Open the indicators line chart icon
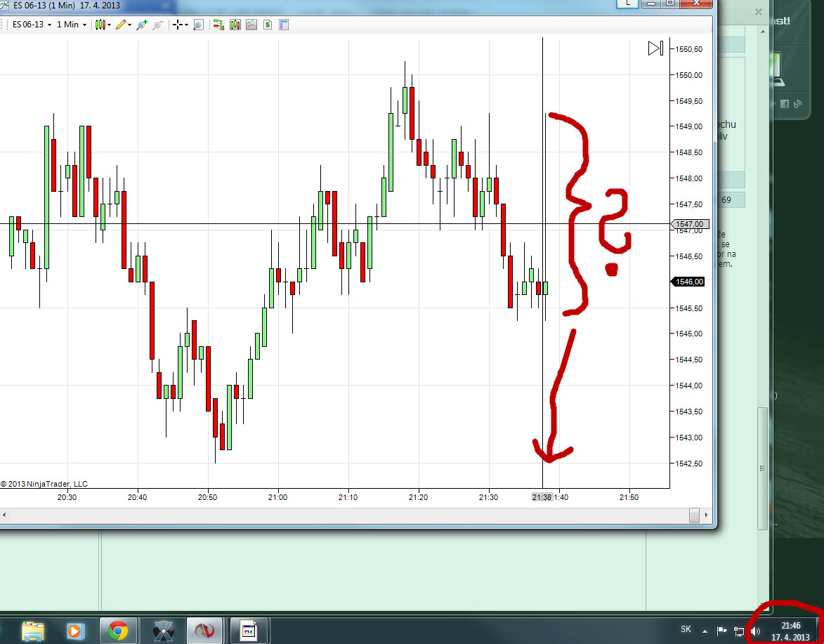The image size is (824, 644). tap(251, 25)
